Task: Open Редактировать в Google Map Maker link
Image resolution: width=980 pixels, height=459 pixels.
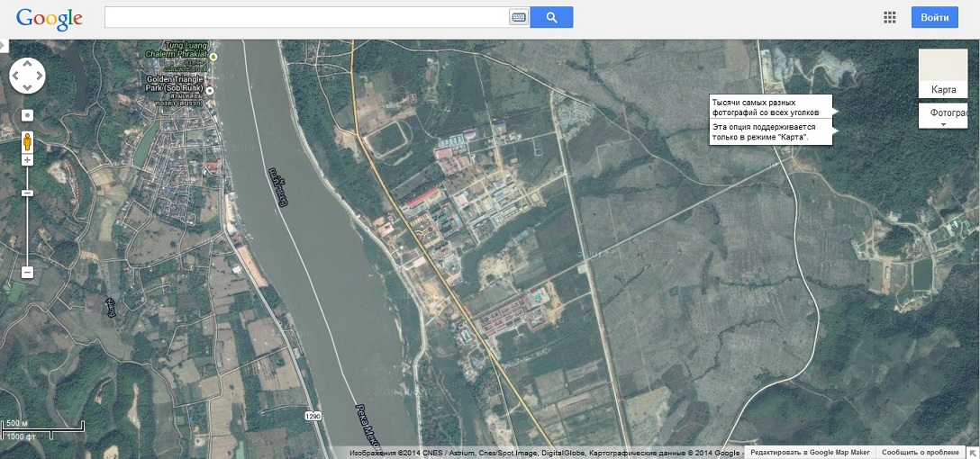Action: click(810, 453)
